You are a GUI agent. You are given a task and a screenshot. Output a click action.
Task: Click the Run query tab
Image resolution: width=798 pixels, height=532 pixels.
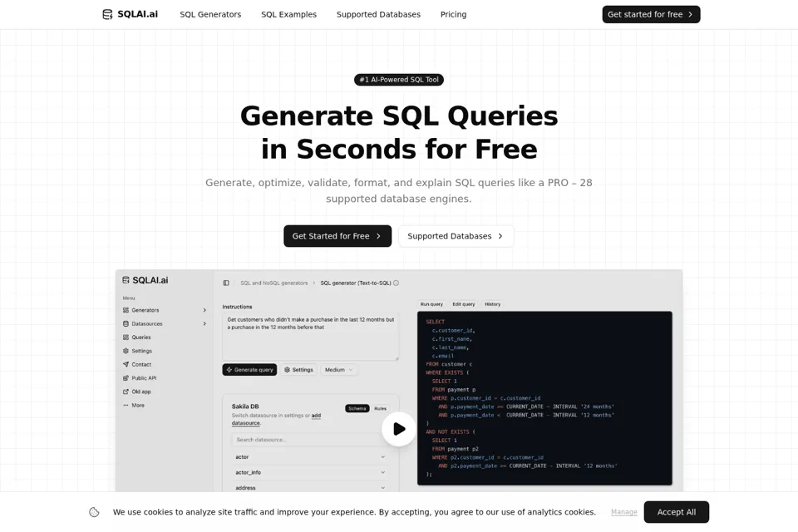pyautogui.click(x=431, y=304)
